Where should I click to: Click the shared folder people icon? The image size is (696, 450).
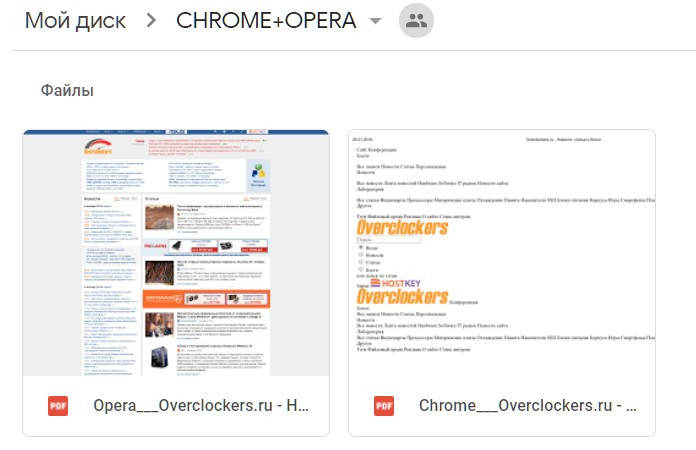[417, 22]
